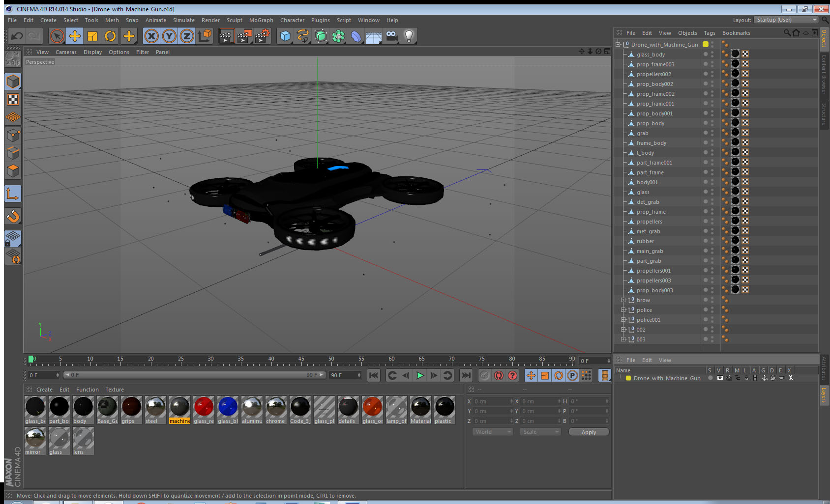Open Material Manager Texture menu

(115, 390)
